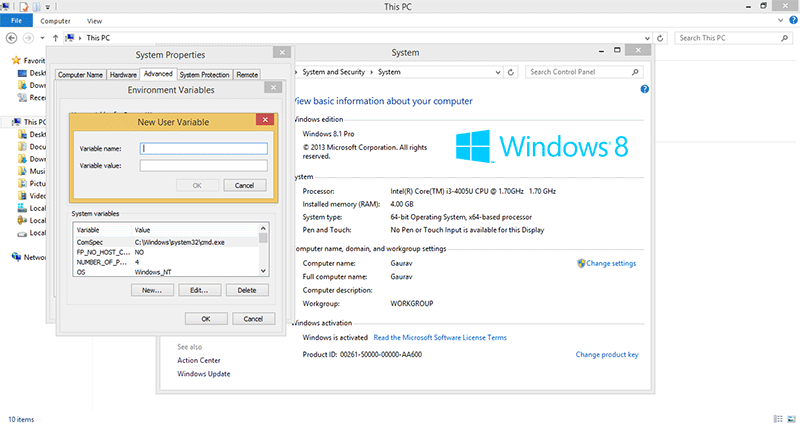This screenshot has width=800, height=426.
Task: Switch to large icons view in status bar
Action: click(791, 419)
